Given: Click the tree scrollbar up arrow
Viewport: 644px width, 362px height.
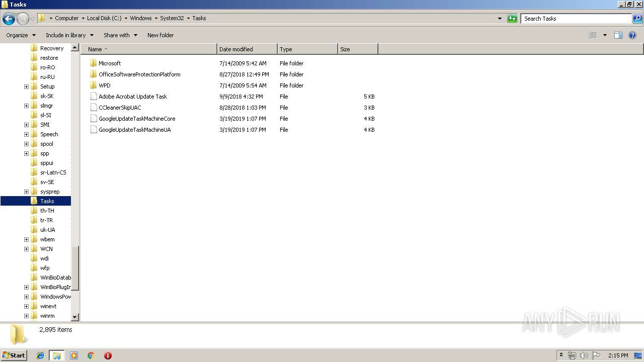Looking at the screenshot, I should click(x=75, y=48).
